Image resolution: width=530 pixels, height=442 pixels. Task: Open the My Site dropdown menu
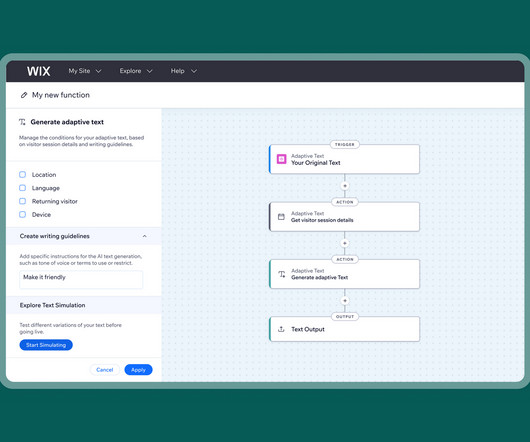tap(85, 71)
